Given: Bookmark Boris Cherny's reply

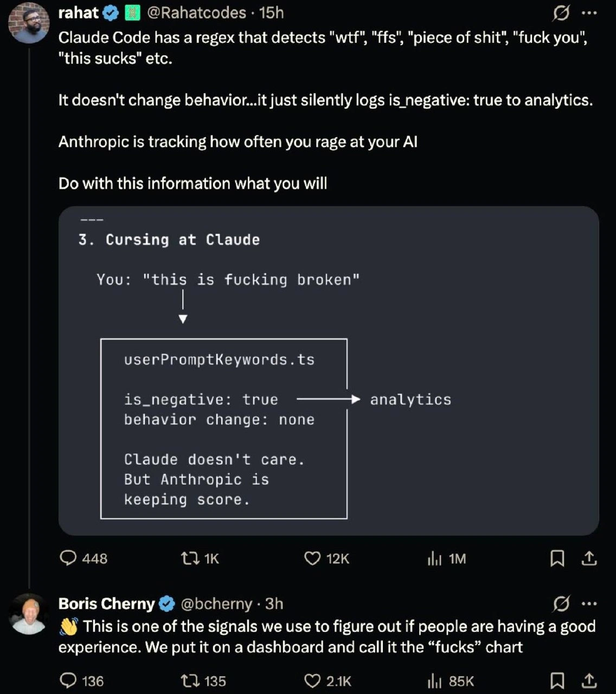Looking at the screenshot, I should point(557,681).
